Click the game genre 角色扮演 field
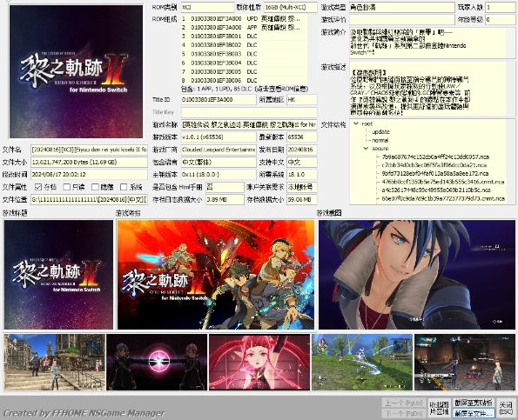This screenshot has width=518, height=420. (x=402, y=7)
